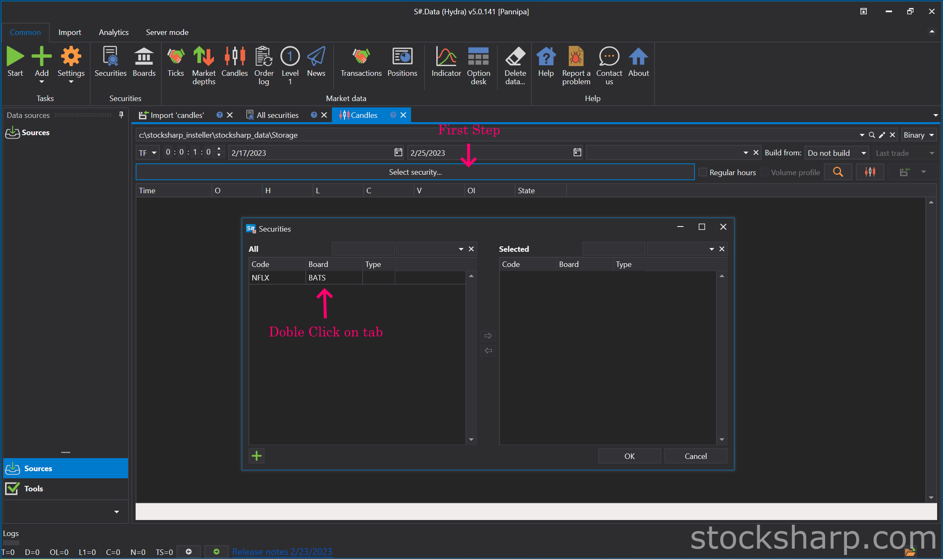943x560 pixels.
Task: Switch to the Analytics ribbon tab
Action: click(114, 32)
